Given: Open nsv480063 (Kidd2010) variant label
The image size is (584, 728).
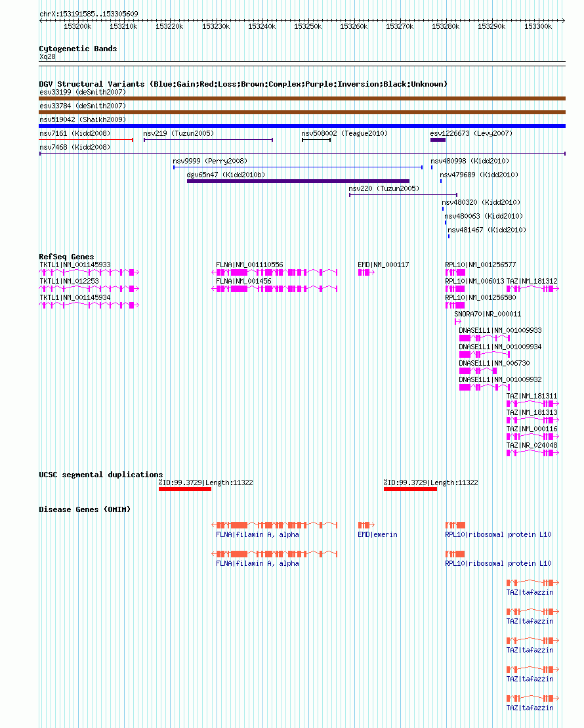Looking at the screenshot, I should click(x=484, y=217).
